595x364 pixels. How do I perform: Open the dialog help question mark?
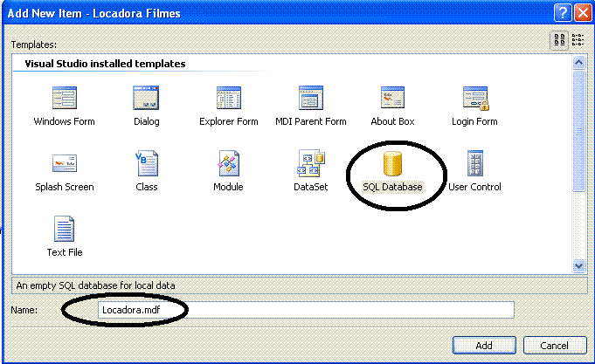tap(563, 13)
